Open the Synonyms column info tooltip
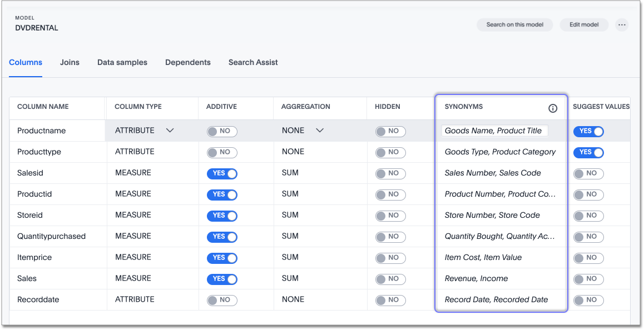The height and width of the screenshot is (330, 644). [553, 108]
